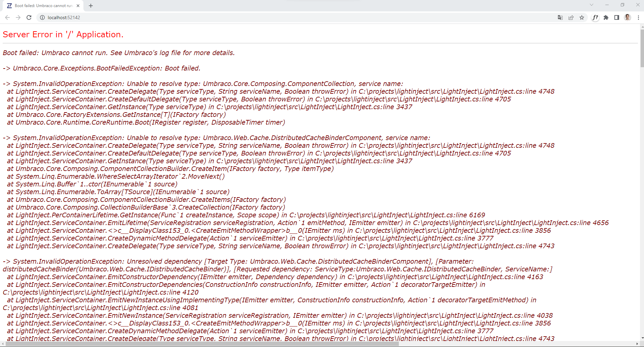Viewport: 644px width, 347px height.
Task: Open Google Translate for this page
Action: (x=560, y=17)
